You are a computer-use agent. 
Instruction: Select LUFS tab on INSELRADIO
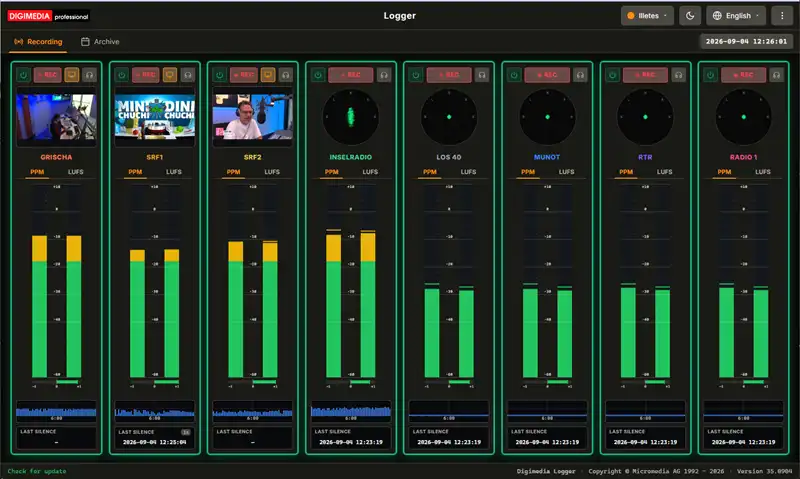[x=370, y=172]
